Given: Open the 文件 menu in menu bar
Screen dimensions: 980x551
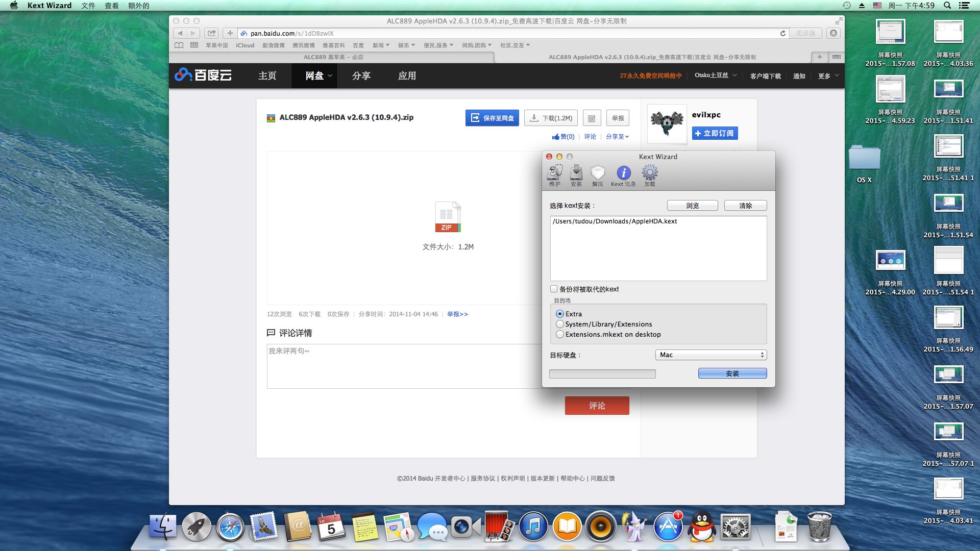Looking at the screenshot, I should [x=88, y=6].
